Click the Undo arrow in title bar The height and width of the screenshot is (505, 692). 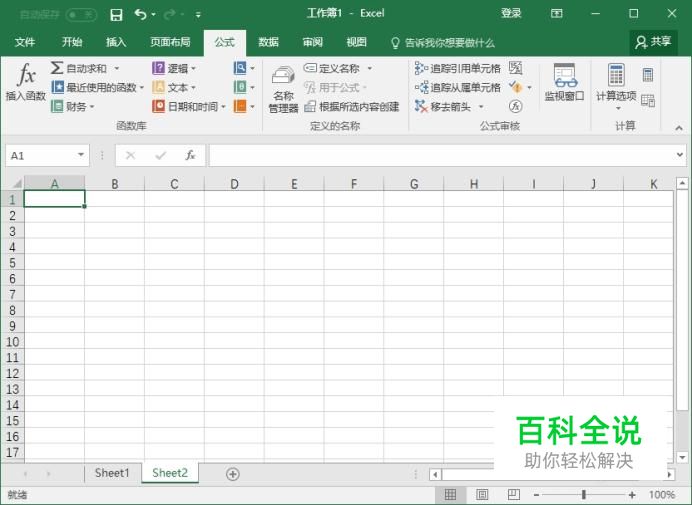[x=140, y=15]
